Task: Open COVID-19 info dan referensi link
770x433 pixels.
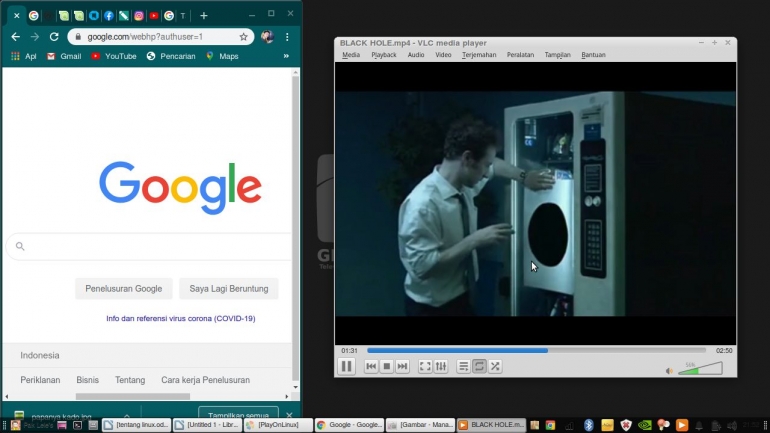Action: (x=181, y=319)
